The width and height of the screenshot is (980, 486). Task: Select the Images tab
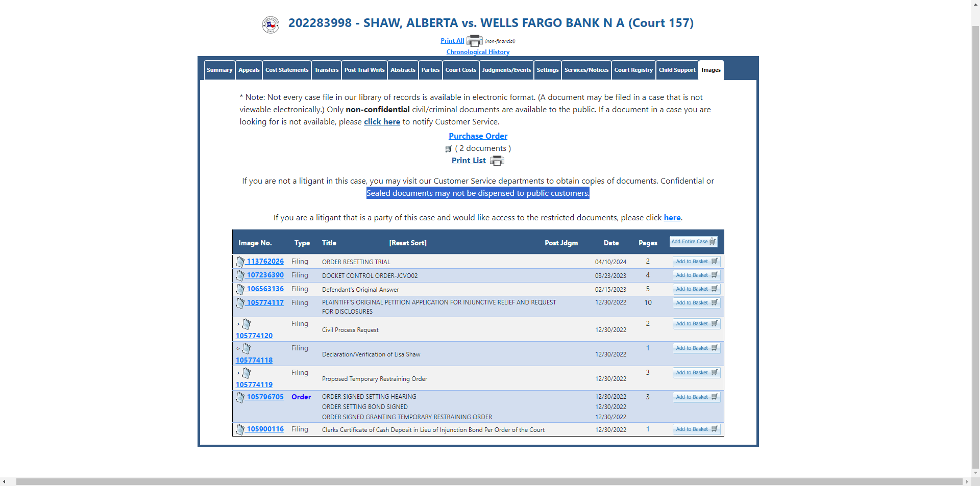pyautogui.click(x=711, y=70)
